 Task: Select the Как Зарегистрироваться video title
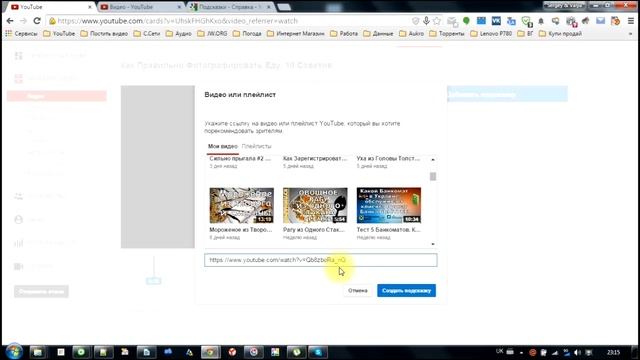click(315, 158)
